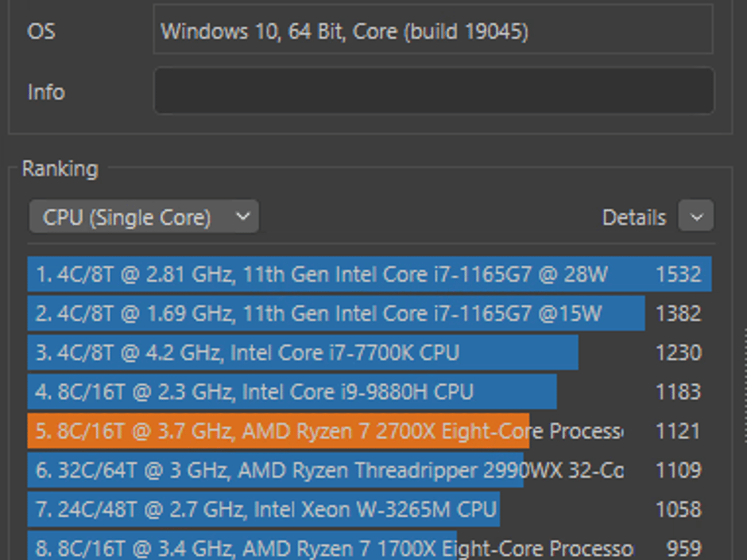Open the CPU (Single Core) ranking dropdown
The width and height of the screenshot is (747, 560).
click(x=144, y=217)
